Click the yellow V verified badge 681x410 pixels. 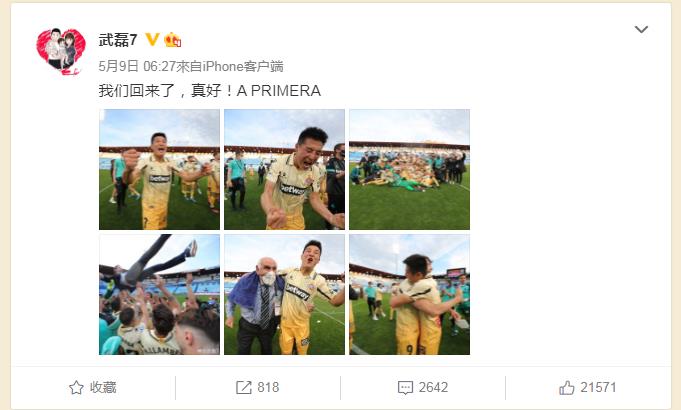(152, 40)
